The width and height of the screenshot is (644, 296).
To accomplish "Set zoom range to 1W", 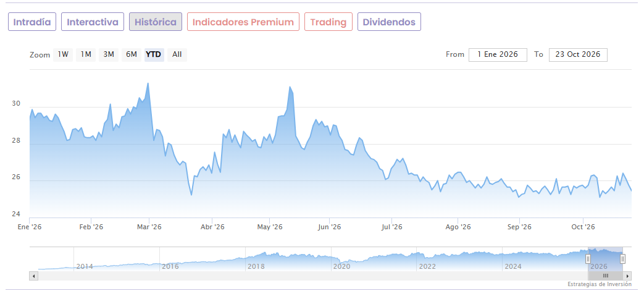I will (x=63, y=54).
